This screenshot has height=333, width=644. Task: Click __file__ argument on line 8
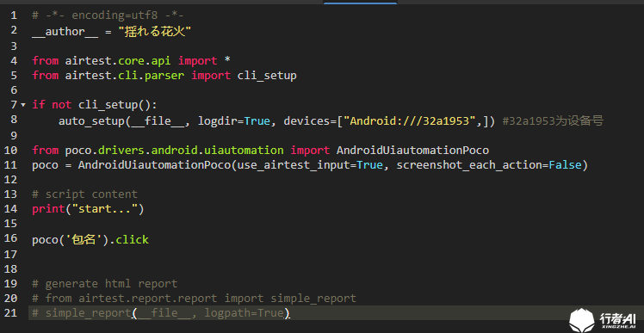pos(158,121)
